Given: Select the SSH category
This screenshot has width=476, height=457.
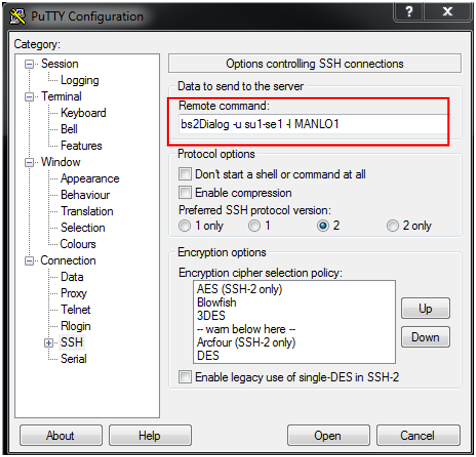Looking at the screenshot, I should [72, 342].
